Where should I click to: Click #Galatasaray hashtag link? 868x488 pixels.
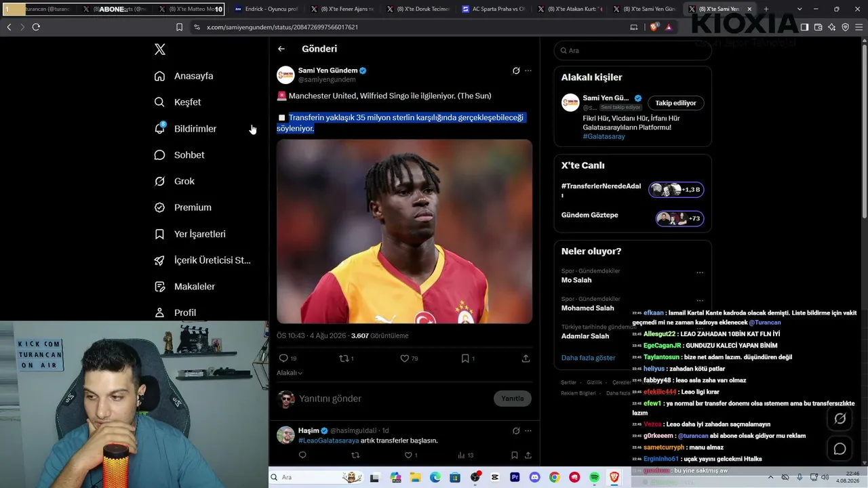(604, 136)
